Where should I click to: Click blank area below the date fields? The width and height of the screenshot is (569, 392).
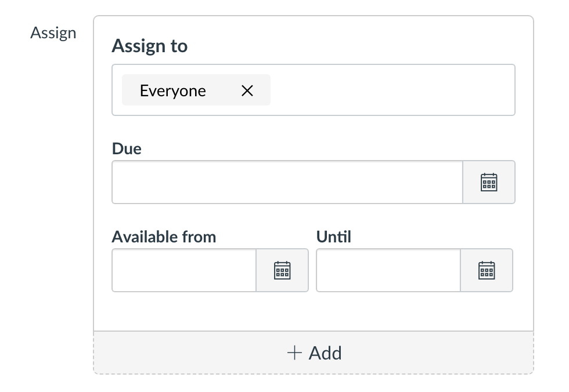point(314,312)
